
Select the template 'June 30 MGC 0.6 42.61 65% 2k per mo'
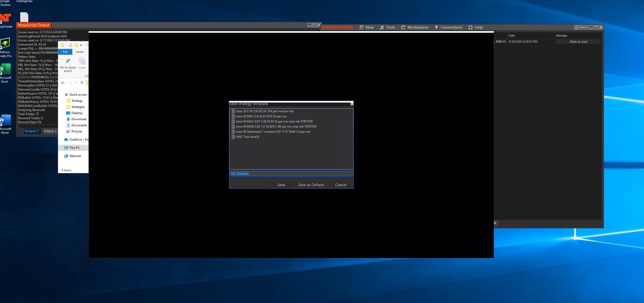pos(261,116)
